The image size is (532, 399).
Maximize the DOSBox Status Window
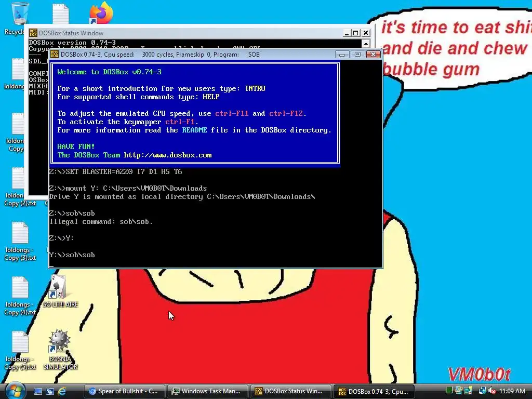point(355,33)
